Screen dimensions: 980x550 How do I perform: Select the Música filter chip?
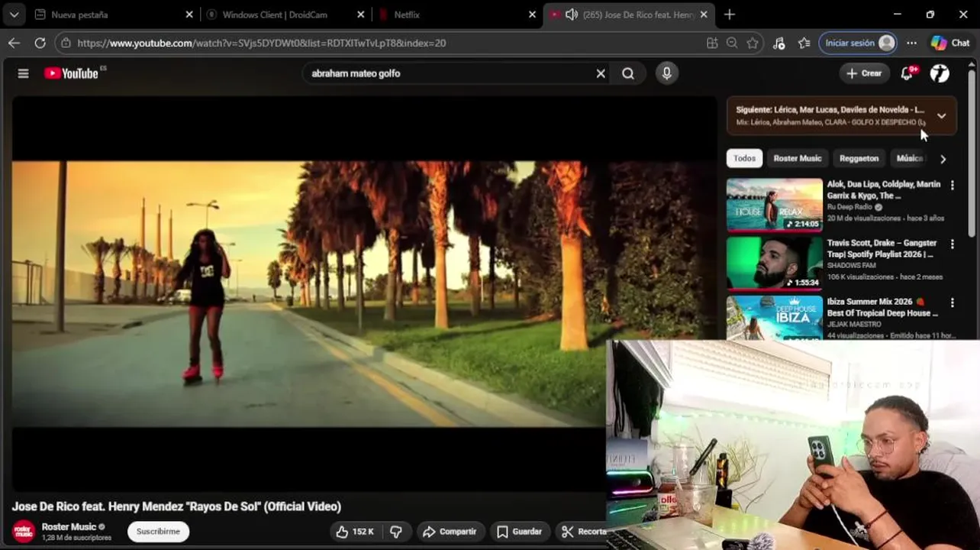[909, 158]
